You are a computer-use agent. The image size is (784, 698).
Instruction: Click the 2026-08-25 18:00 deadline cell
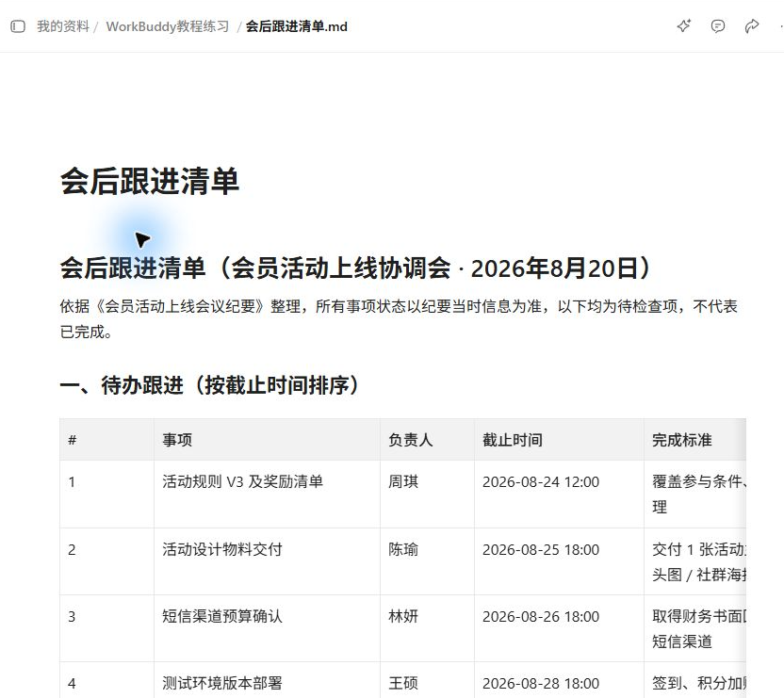click(559, 561)
